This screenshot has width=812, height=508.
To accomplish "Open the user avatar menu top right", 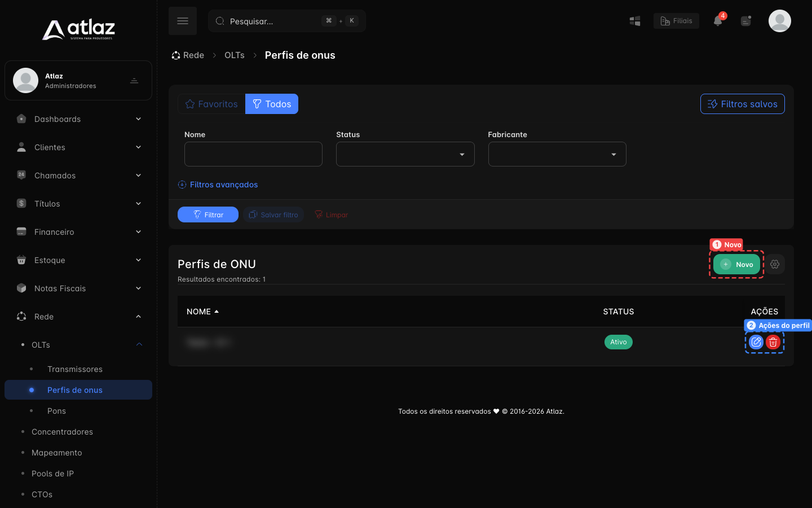I will pos(780,21).
